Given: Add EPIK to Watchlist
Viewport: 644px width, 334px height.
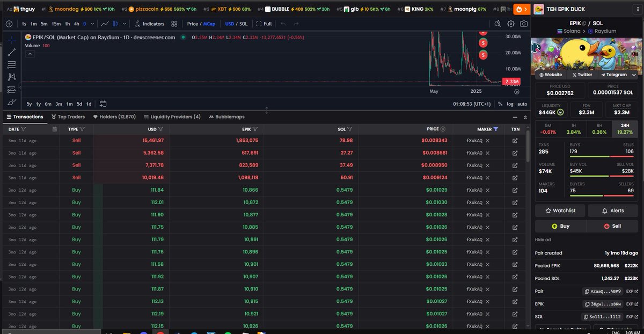Looking at the screenshot, I should [560, 210].
